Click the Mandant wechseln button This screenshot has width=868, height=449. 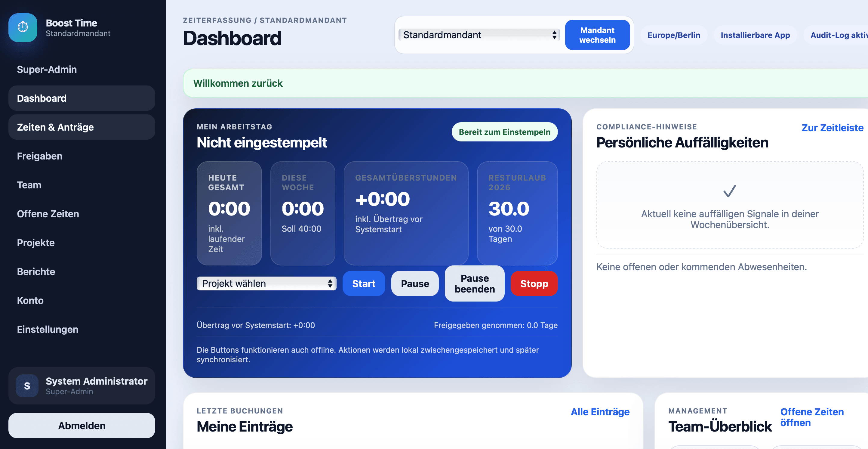597,35
